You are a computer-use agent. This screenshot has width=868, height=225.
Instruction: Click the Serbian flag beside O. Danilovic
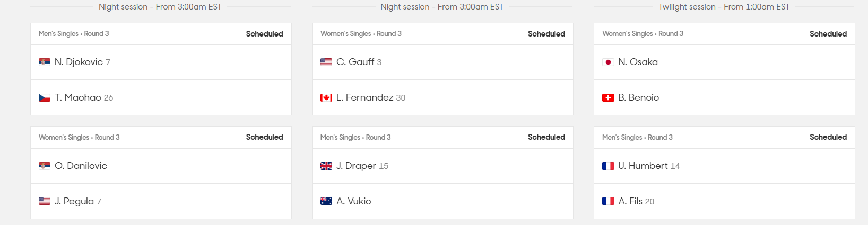45,166
